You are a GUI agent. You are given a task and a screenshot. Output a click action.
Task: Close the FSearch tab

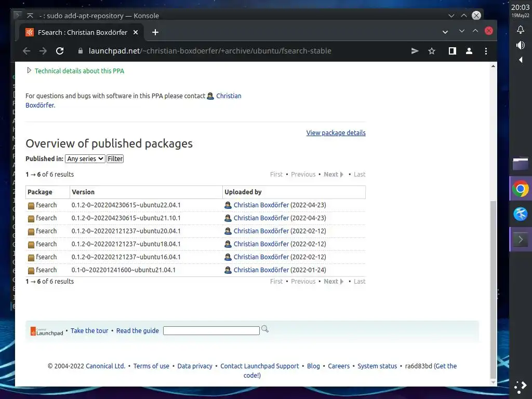coord(136,32)
